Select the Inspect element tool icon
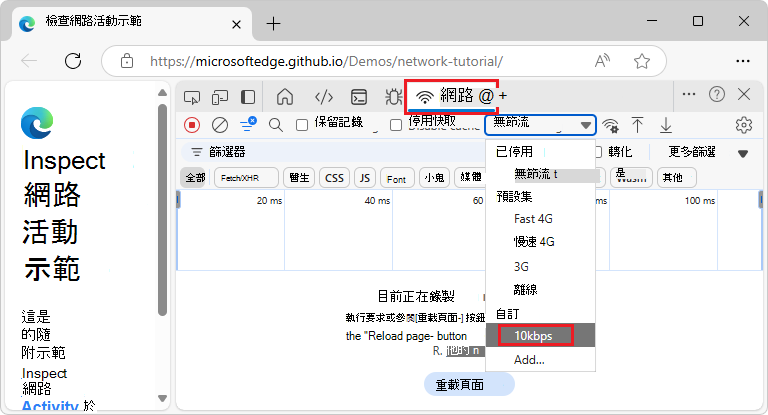 (192, 97)
